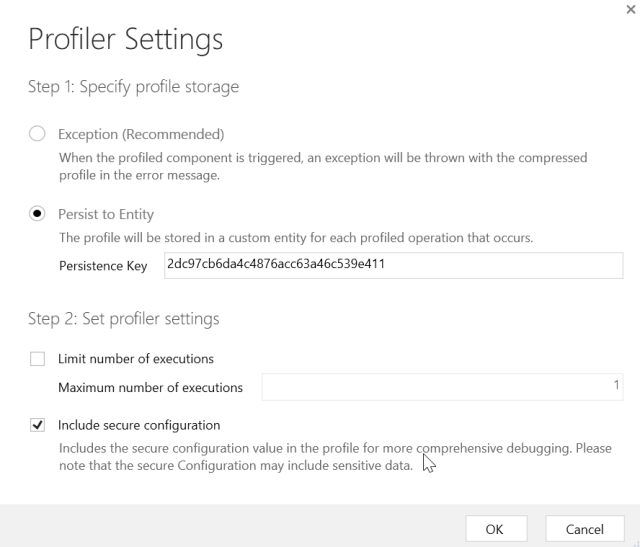
Task: Click the "Step 1: Specify profile storage" heading
Action: point(133,87)
